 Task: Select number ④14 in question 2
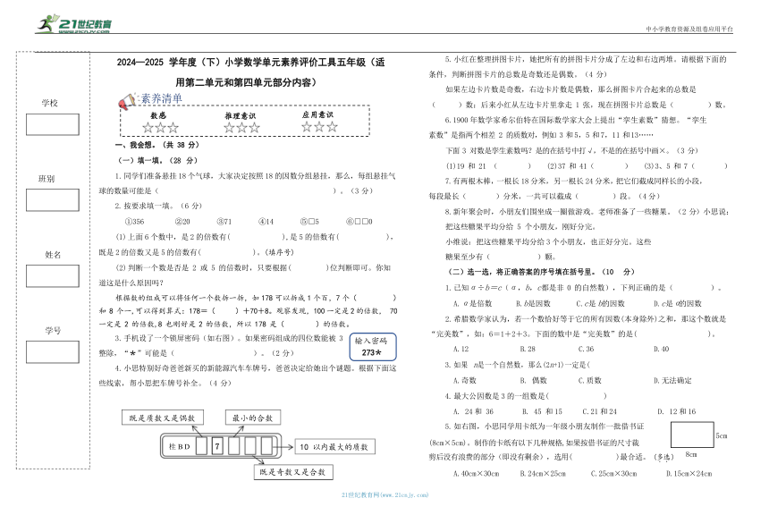(x=266, y=222)
